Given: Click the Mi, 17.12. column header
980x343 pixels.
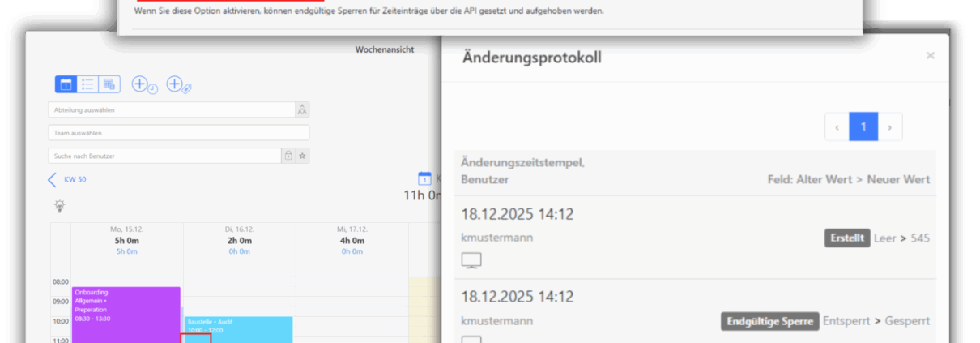Looking at the screenshot, I should point(352,229).
